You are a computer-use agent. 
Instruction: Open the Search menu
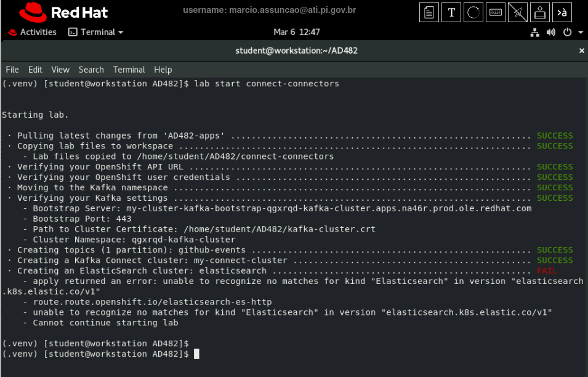pyautogui.click(x=91, y=70)
